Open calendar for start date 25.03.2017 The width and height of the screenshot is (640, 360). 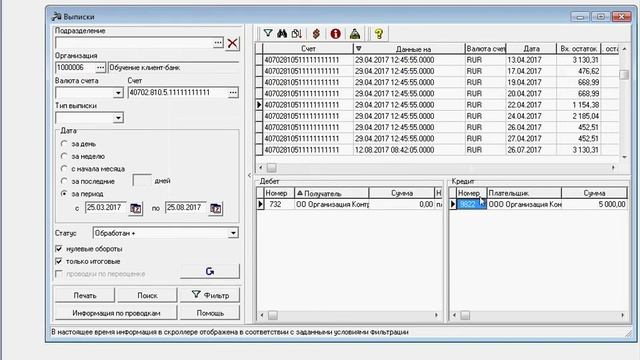click(136, 209)
